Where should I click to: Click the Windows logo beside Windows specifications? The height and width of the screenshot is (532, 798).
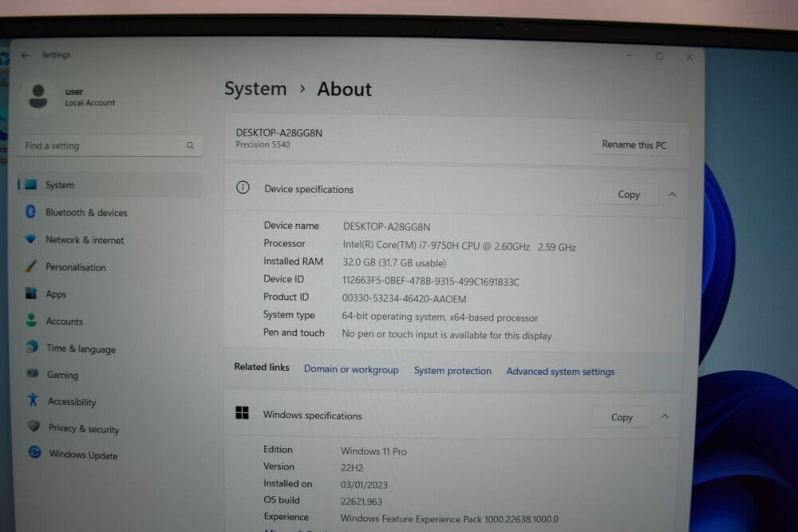[243, 412]
